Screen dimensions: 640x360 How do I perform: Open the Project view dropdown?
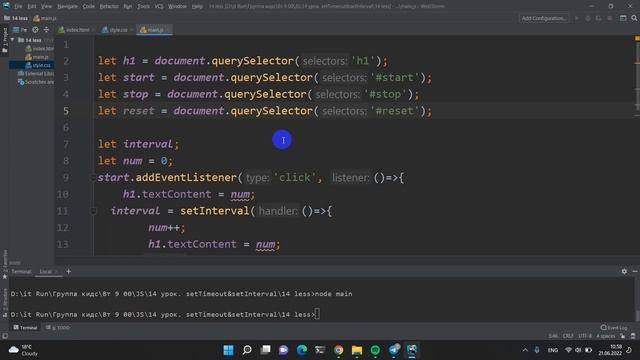tap(20, 30)
